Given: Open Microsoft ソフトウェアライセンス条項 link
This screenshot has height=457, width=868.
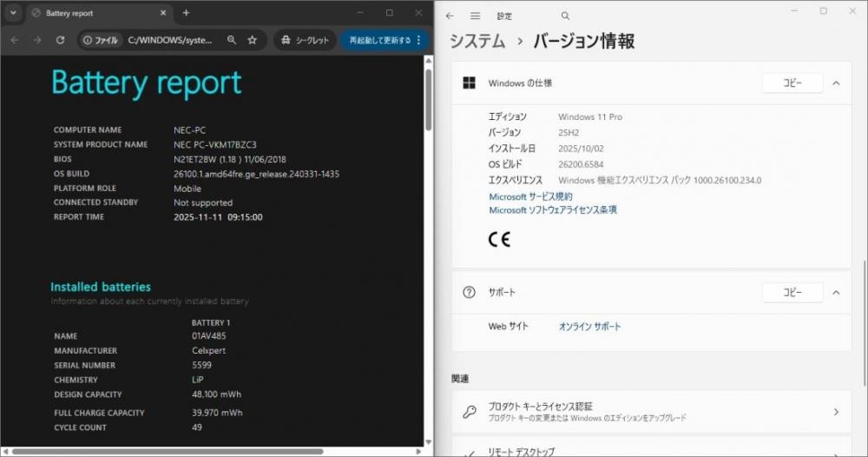Looking at the screenshot, I should [x=552, y=210].
